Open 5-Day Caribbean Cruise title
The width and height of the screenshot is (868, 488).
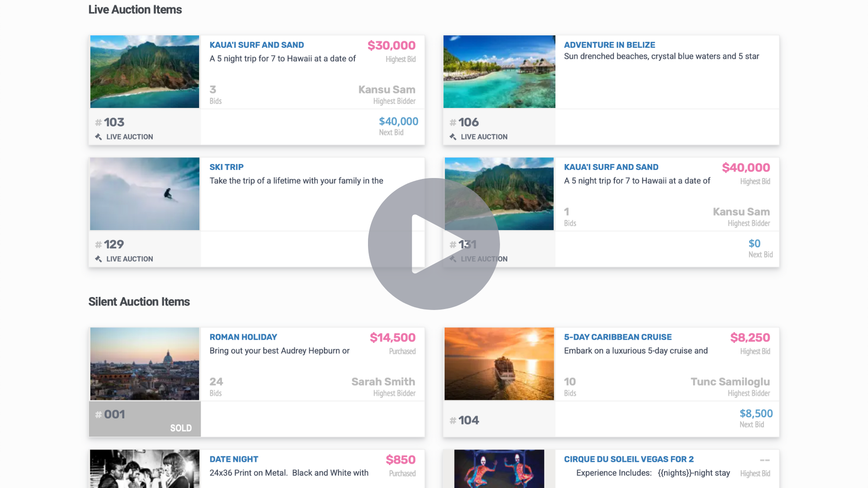pos(618,337)
